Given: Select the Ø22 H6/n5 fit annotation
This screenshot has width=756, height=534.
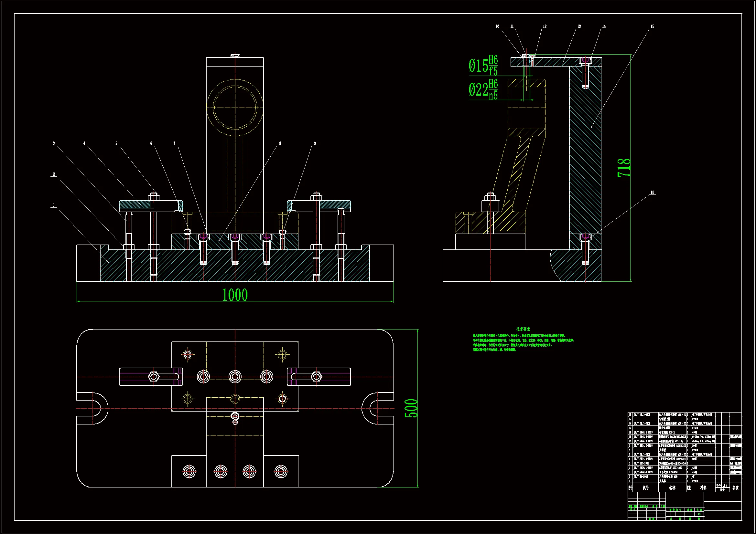Looking at the screenshot, I should tap(483, 89).
